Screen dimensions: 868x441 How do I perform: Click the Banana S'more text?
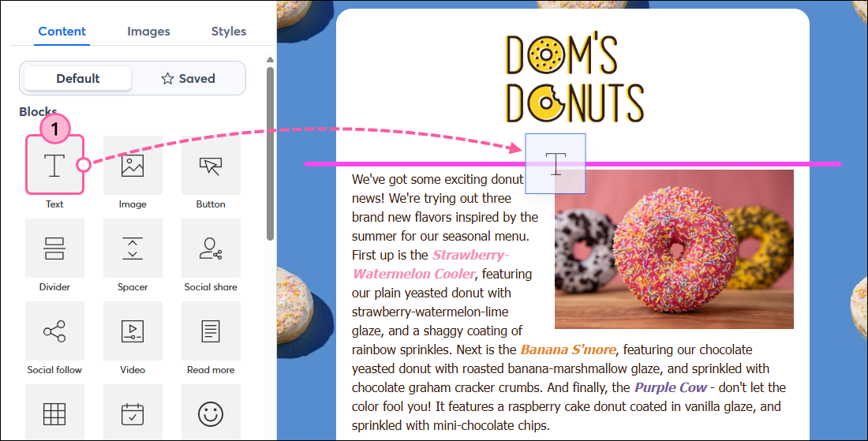click(x=568, y=349)
